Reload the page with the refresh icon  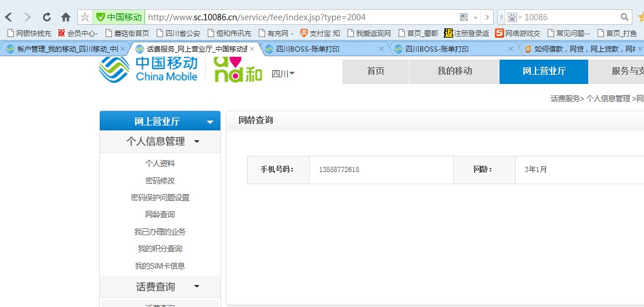click(47, 17)
